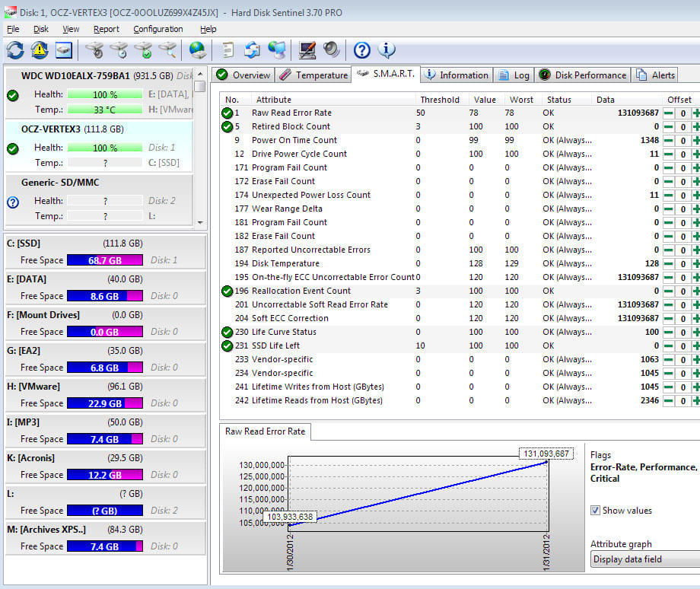Click green check icon of Retired Block Count
This screenshot has height=589, width=700.
(228, 127)
